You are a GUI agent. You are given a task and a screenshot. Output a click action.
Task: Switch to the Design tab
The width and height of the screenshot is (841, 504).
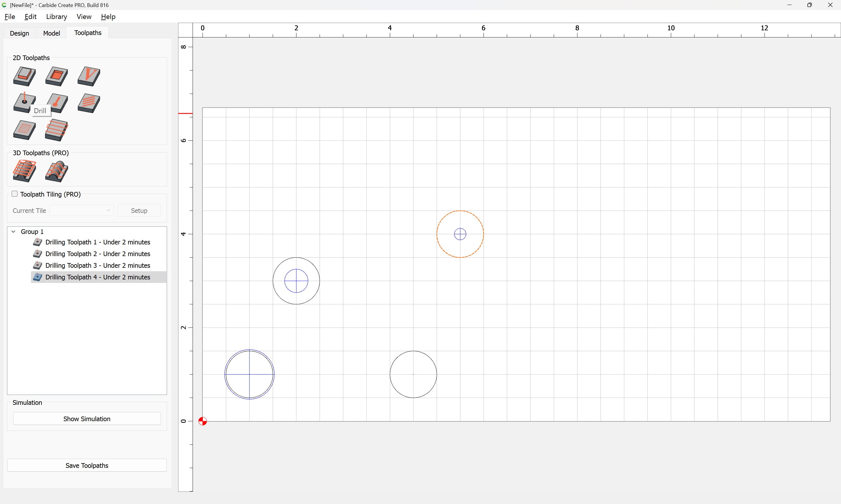click(19, 33)
